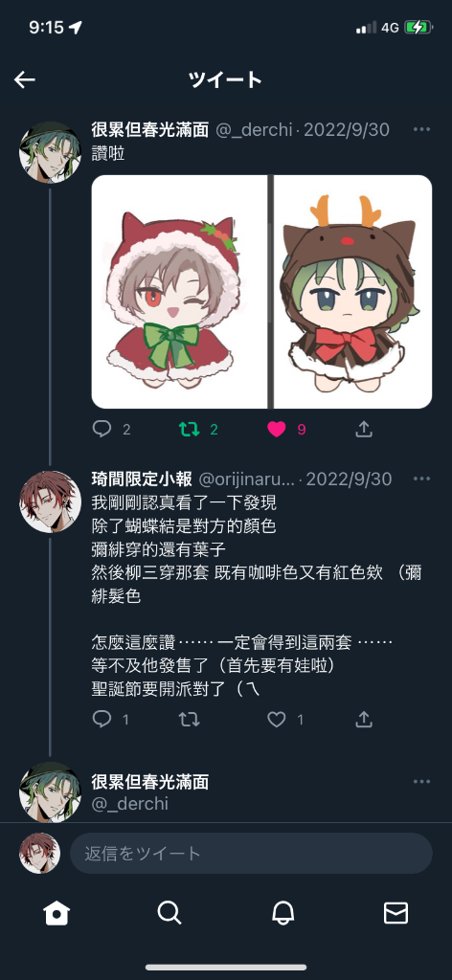452x980 pixels.
Task: Open reply on the first tweet
Action: 102,429
